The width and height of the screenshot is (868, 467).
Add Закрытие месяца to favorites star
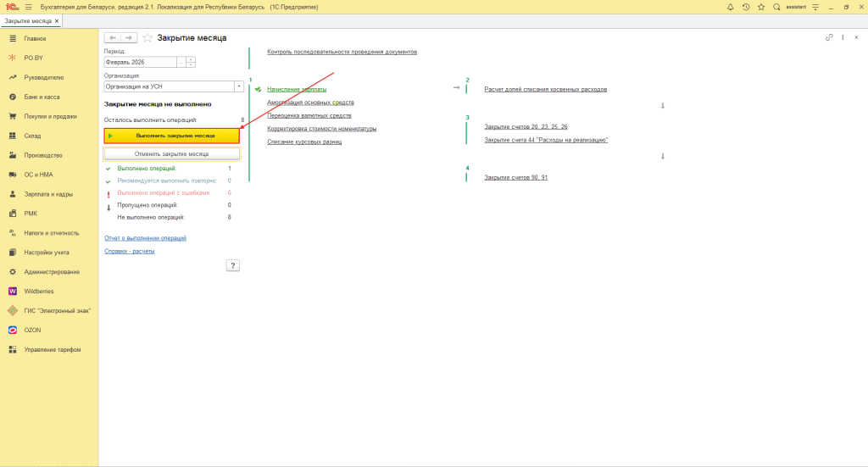(147, 37)
